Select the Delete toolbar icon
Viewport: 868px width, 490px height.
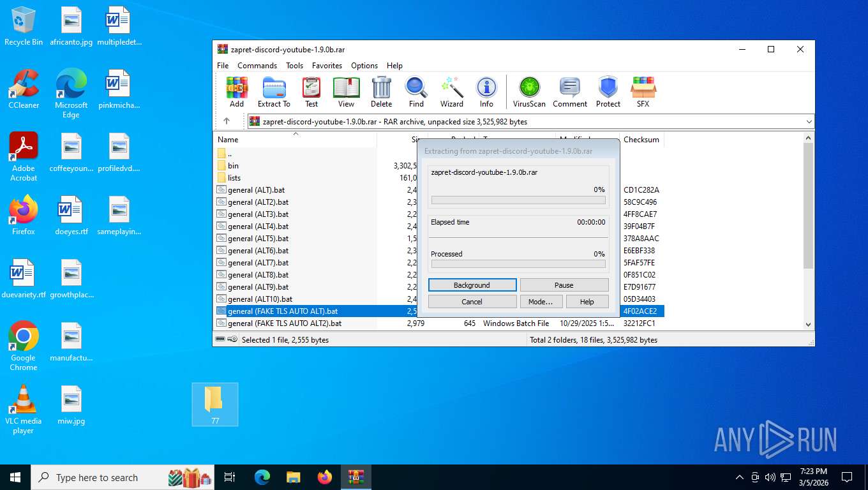381,93
